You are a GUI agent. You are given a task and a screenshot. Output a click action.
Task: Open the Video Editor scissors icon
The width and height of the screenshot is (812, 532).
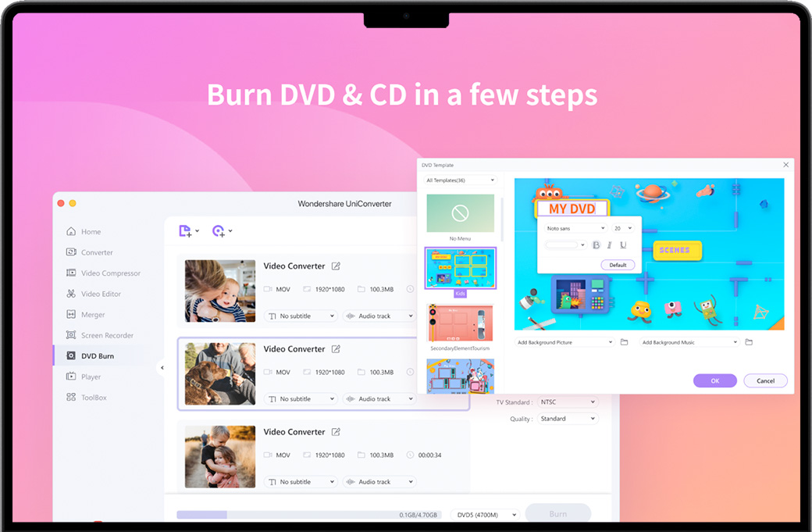coord(71,294)
